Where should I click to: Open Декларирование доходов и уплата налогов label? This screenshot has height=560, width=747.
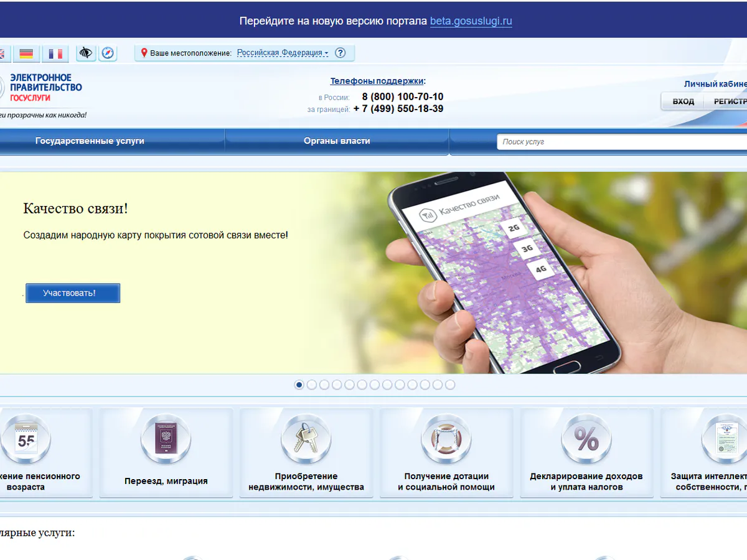click(586, 482)
